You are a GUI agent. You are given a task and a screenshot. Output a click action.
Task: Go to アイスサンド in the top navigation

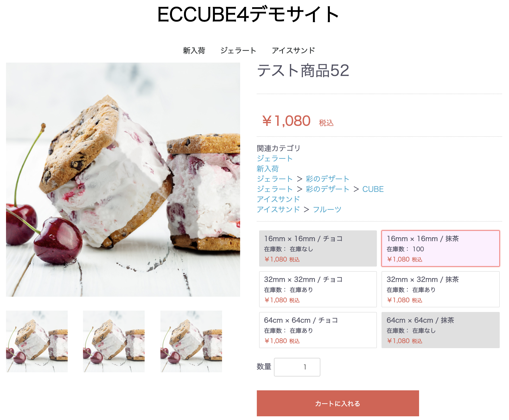[293, 51]
